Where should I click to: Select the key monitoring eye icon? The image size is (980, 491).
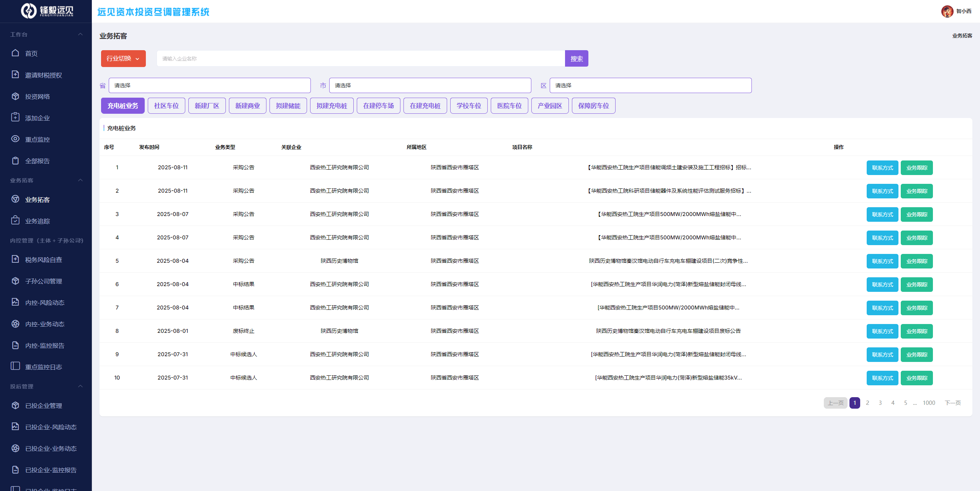pyautogui.click(x=15, y=139)
